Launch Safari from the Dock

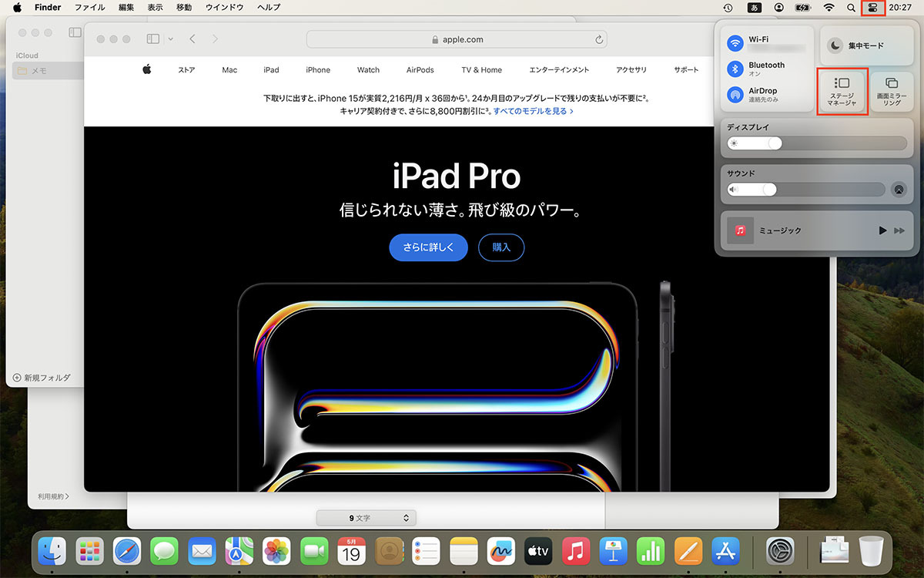tap(127, 551)
